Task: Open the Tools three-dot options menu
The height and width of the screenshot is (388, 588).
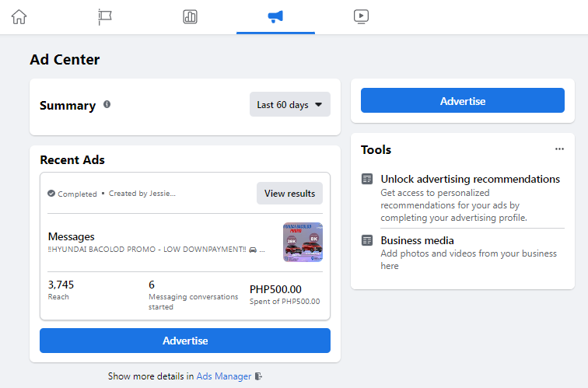Action: click(x=559, y=149)
